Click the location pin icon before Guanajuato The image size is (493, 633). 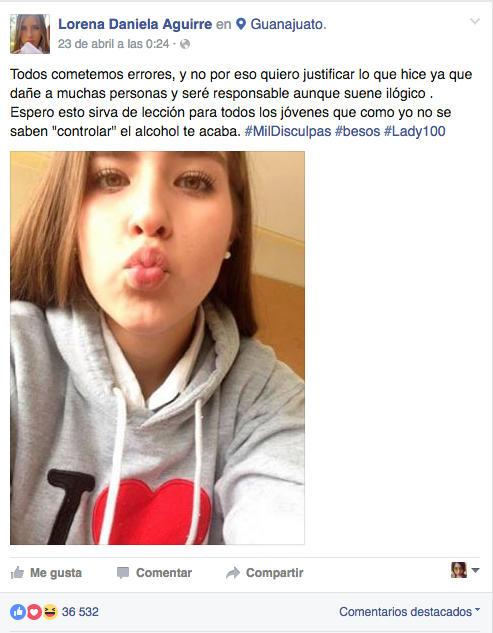241,24
